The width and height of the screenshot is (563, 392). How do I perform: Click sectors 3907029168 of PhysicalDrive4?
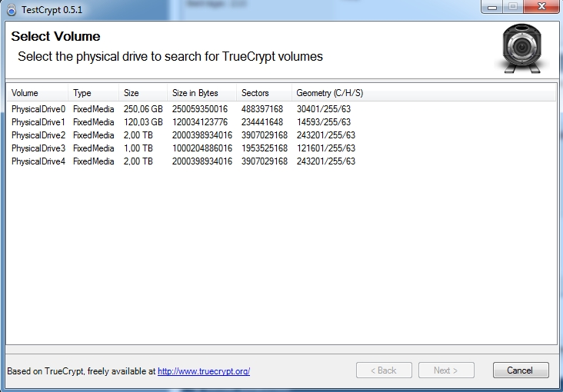tap(265, 161)
